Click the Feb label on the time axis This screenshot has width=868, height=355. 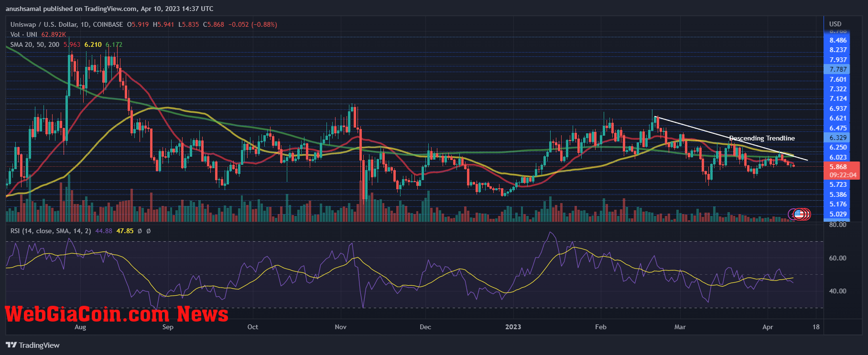coord(600,327)
